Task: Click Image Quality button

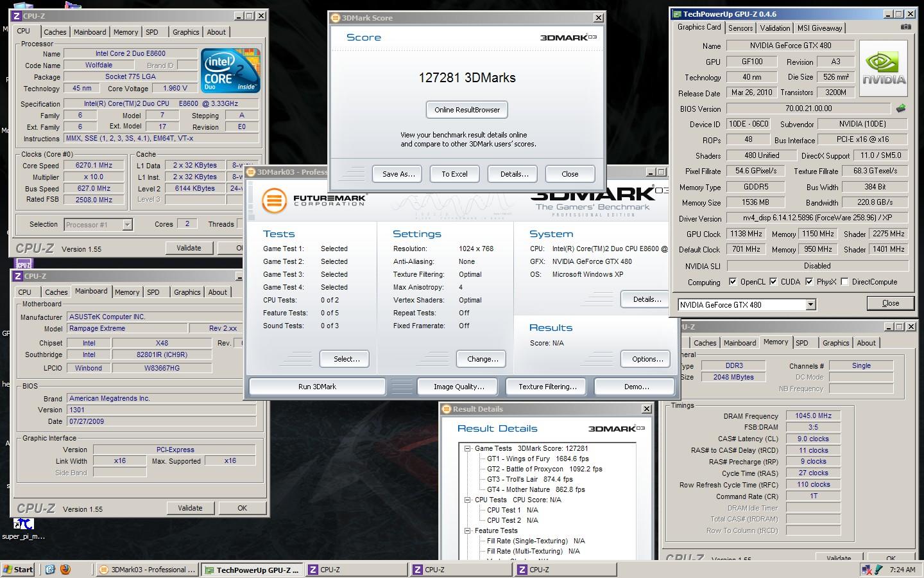Action: click(x=459, y=387)
